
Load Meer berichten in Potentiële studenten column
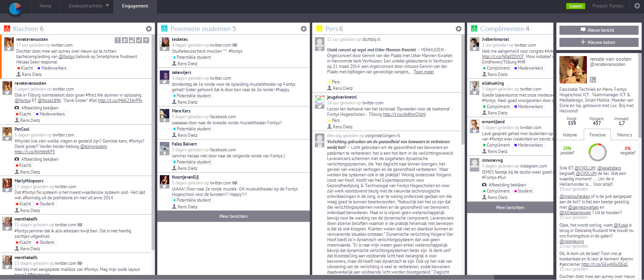click(233, 216)
